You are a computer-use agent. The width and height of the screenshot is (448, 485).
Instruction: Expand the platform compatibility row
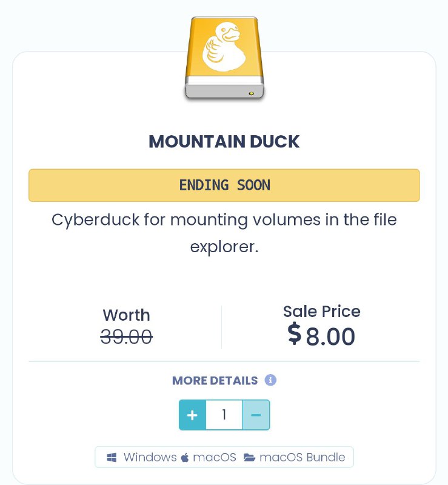(224, 457)
